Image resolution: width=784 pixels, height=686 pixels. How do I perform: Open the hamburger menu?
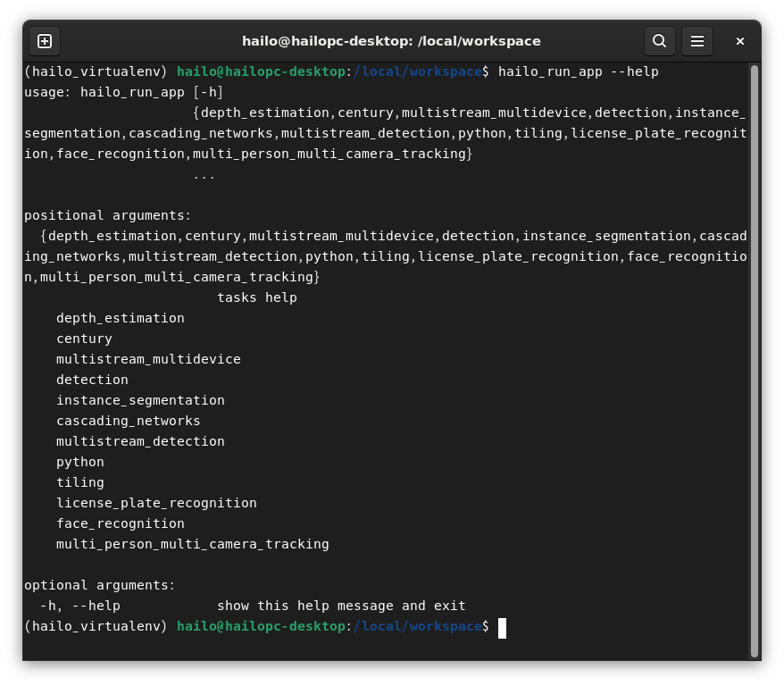tap(697, 41)
